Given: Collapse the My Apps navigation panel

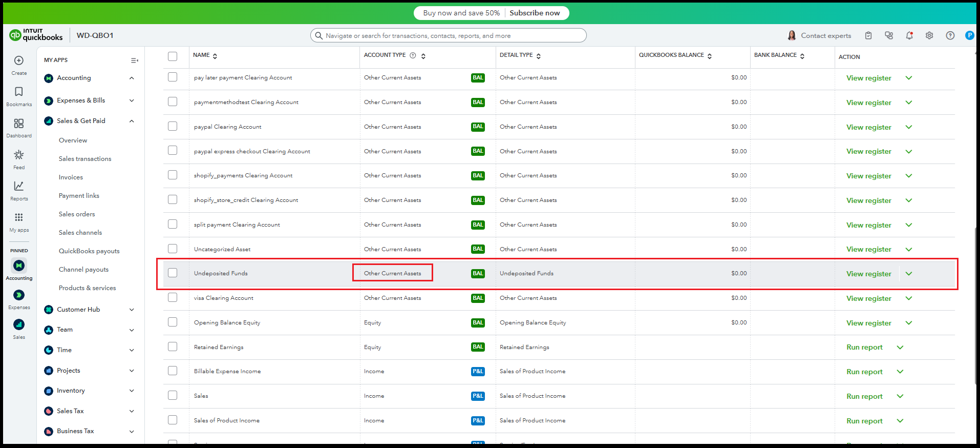Looking at the screenshot, I should point(134,60).
